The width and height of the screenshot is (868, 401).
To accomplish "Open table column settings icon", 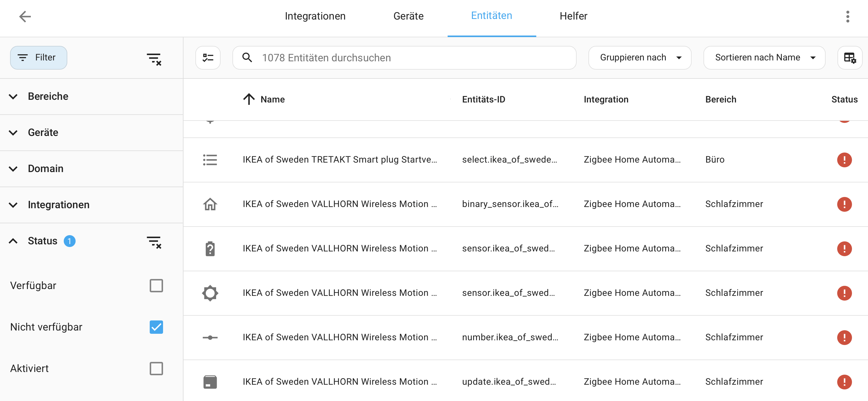I will [x=849, y=58].
